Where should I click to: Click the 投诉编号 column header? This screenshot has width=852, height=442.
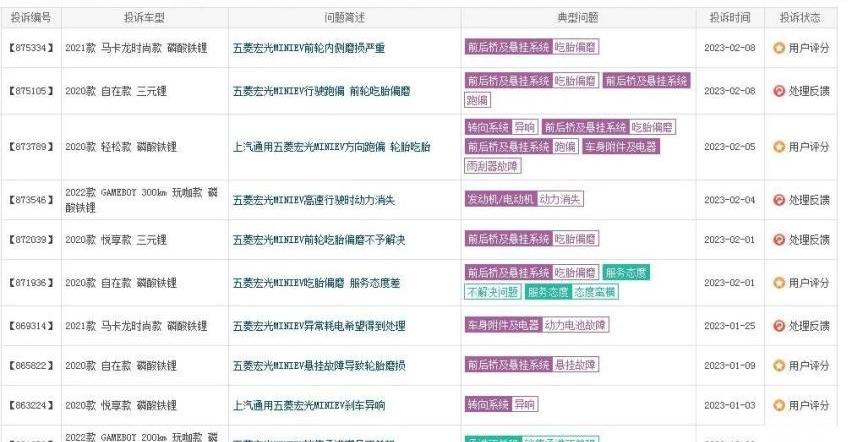31,17
